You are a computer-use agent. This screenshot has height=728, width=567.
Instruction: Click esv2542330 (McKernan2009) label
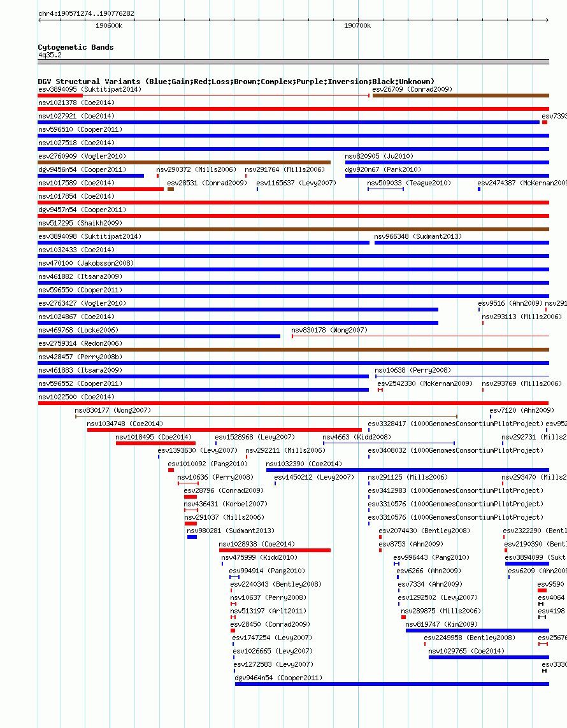click(x=425, y=384)
